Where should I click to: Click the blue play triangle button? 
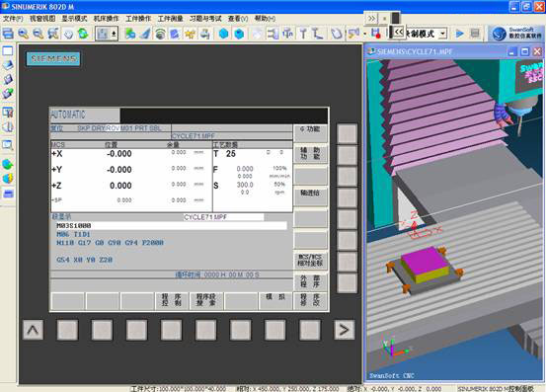click(x=460, y=34)
